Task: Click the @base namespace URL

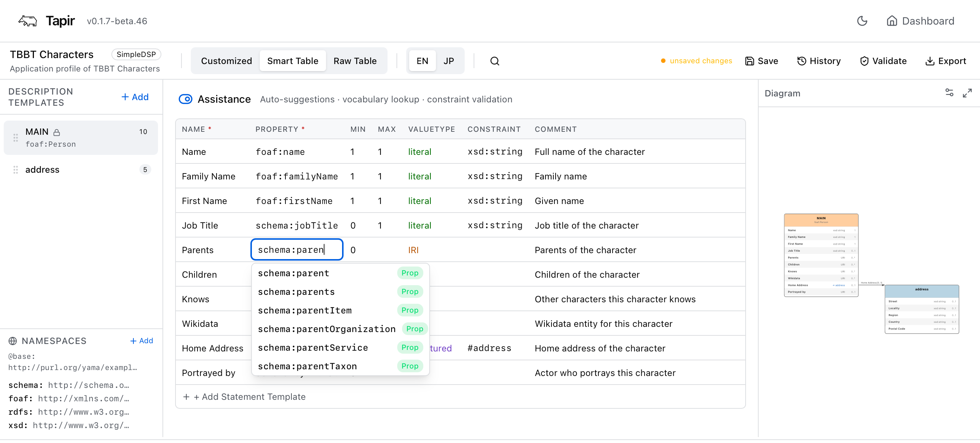Action: [x=73, y=367]
